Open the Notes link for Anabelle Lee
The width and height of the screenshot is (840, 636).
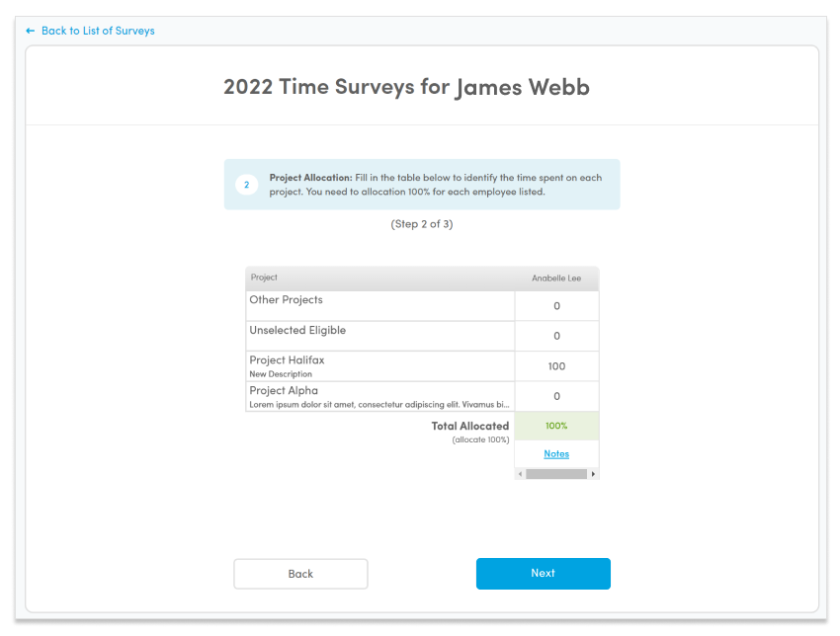point(556,454)
